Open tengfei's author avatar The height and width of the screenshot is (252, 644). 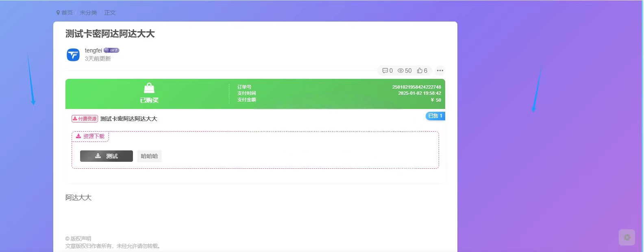(x=73, y=54)
